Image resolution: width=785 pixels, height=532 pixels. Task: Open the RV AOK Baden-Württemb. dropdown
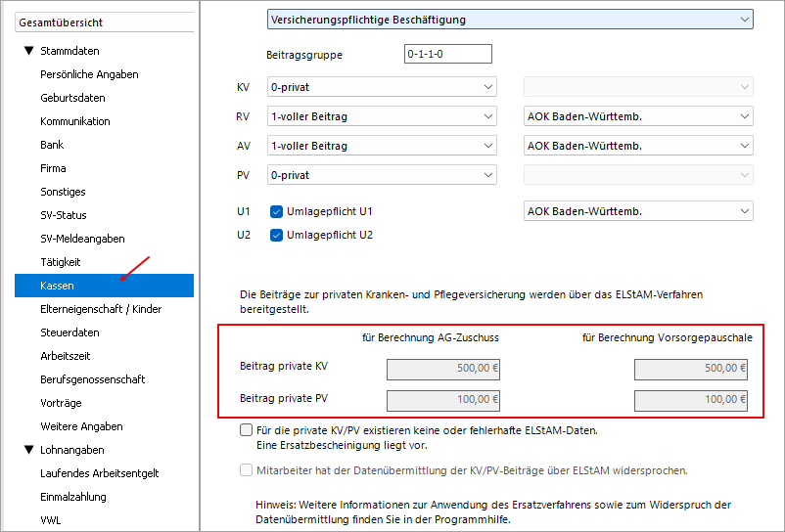638,116
